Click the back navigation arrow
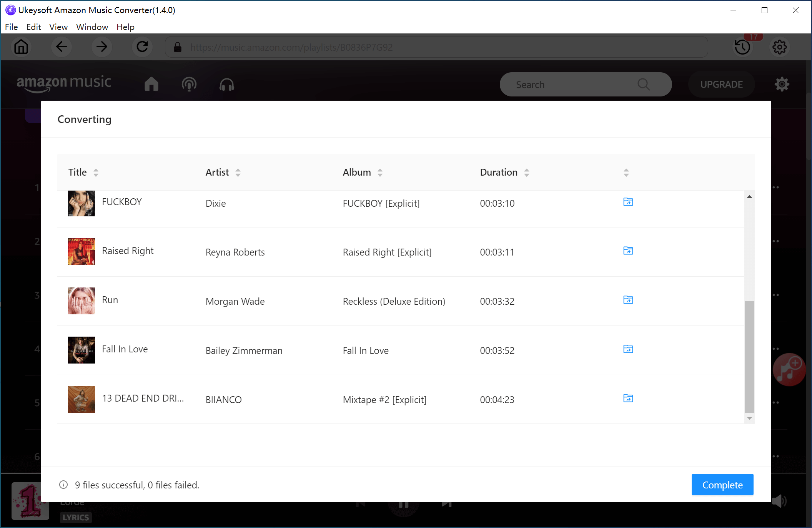The height and width of the screenshot is (528, 812). pyautogui.click(x=62, y=47)
